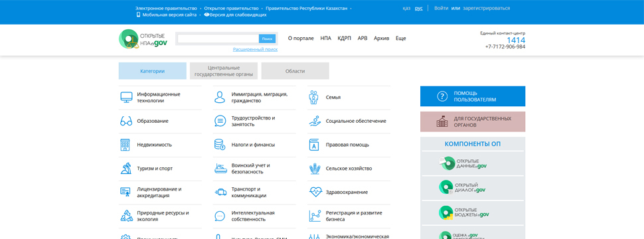Click the family icon beside Семья
Viewport: 644px width, 239px height.
point(314,98)
